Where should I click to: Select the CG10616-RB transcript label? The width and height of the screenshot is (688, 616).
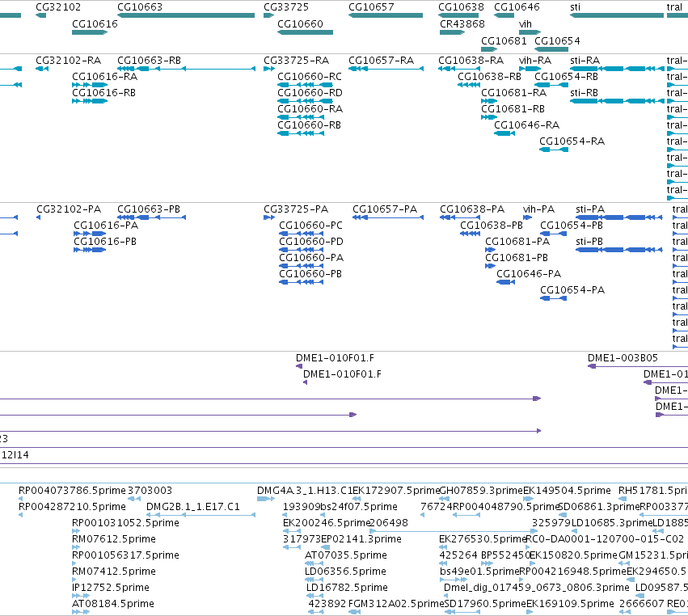pos(104,93)
